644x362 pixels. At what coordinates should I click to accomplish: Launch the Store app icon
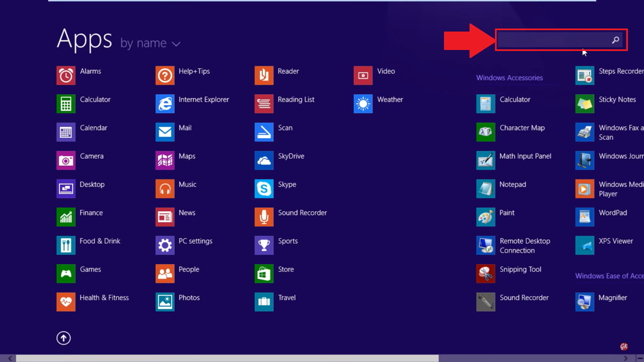(x=264, y=273)
